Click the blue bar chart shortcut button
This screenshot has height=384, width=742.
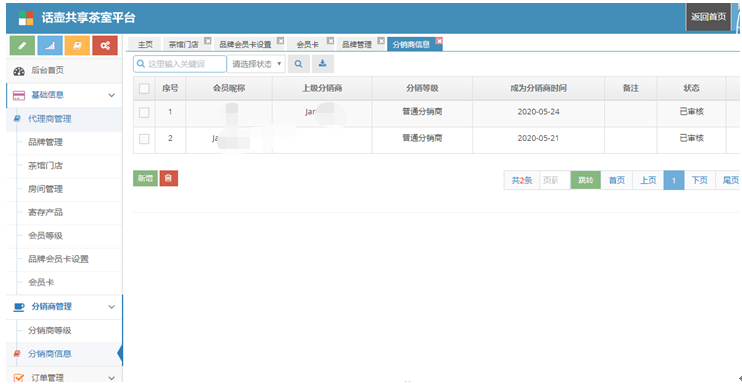pos(49,45)
